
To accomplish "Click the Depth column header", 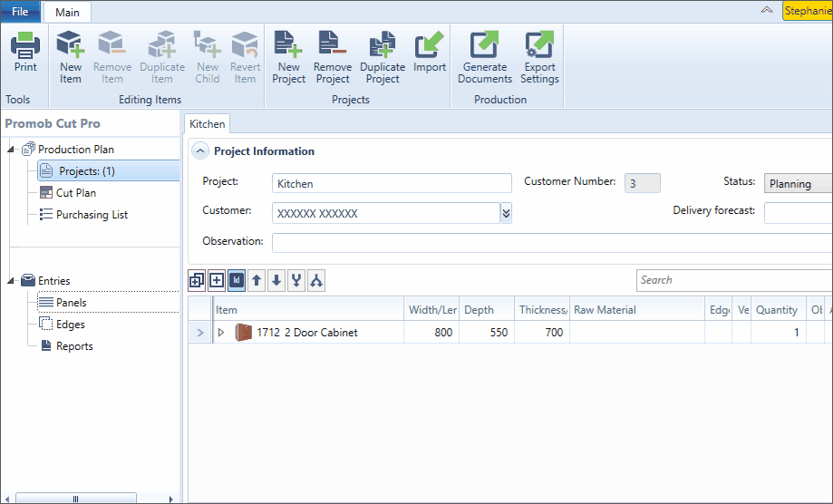I will pos(487,310).
